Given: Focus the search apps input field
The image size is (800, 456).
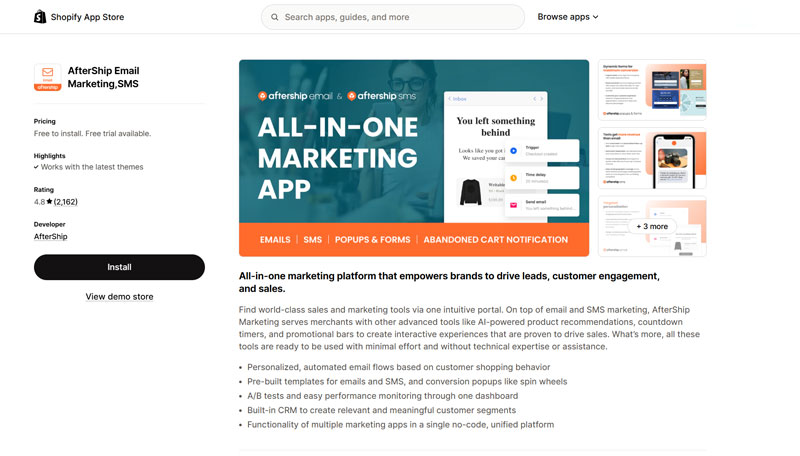Looking at the screenshot, I should click(x=400, y=17).
